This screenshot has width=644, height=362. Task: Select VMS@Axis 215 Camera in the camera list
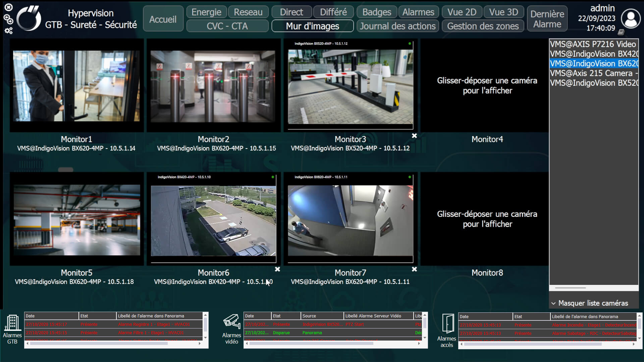(593, 73)
